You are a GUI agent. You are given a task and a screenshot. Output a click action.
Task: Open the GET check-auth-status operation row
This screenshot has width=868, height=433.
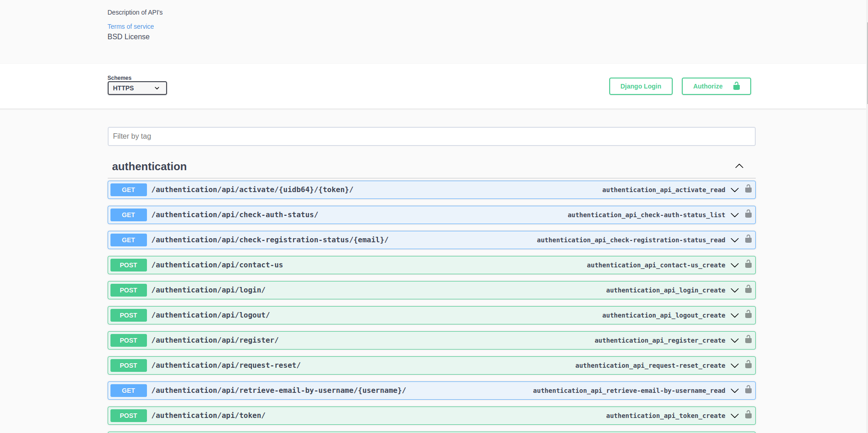(x=431, y=215)
